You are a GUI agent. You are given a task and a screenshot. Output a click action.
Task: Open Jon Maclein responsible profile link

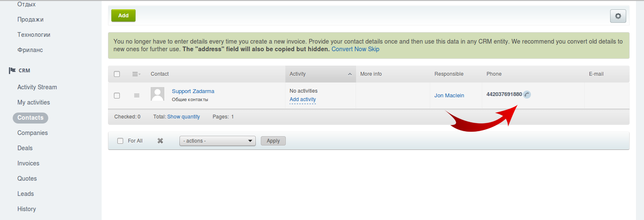click(x=449, y=96)
